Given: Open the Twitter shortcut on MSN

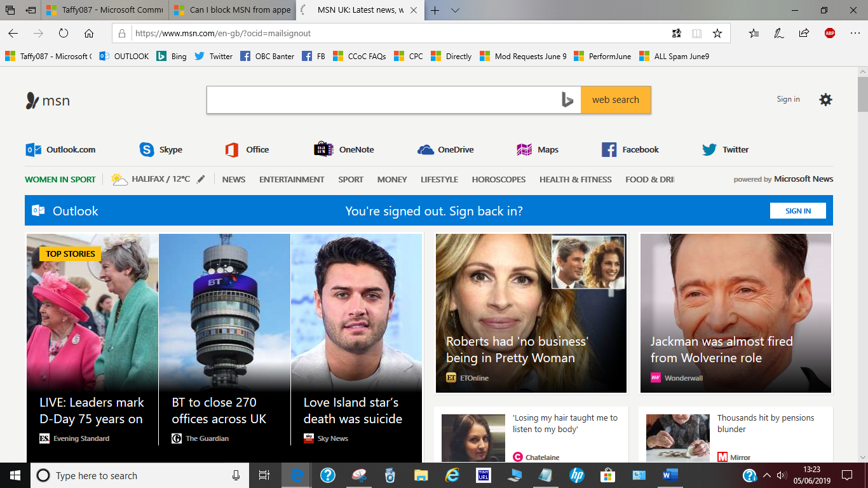Looking at the screenshot, I should (x=725, y=149).
